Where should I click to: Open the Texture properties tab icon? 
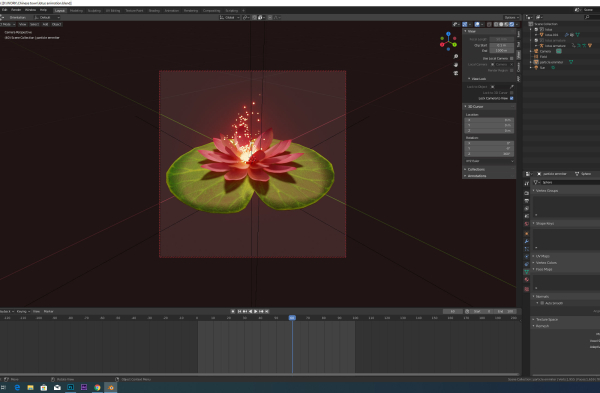(x=527, y=289)
